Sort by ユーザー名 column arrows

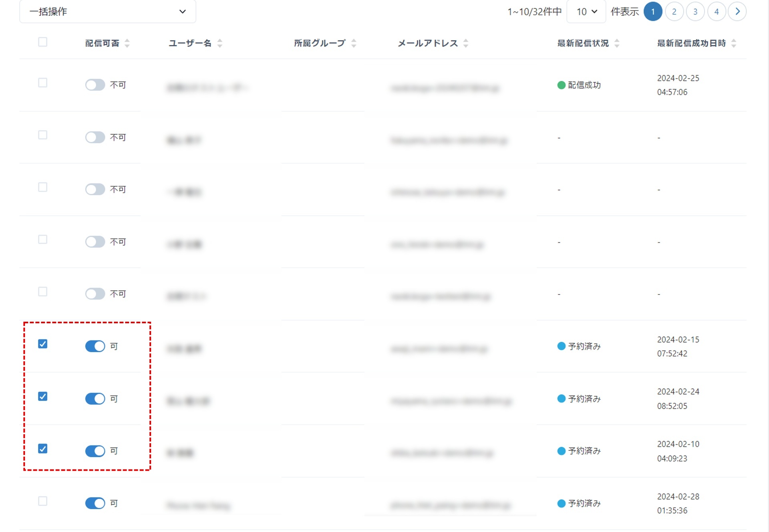coord(219,43)
